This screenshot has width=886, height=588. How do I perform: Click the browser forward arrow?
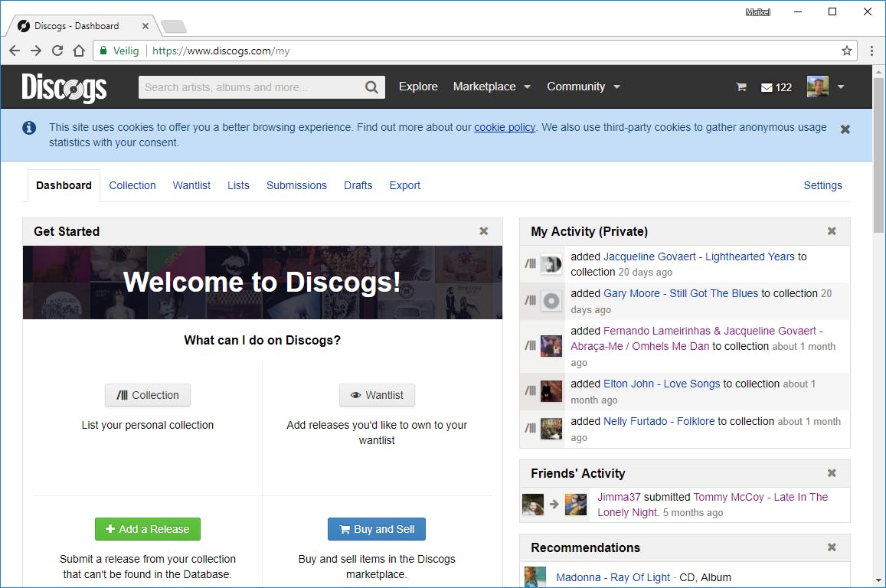(35, 51)
